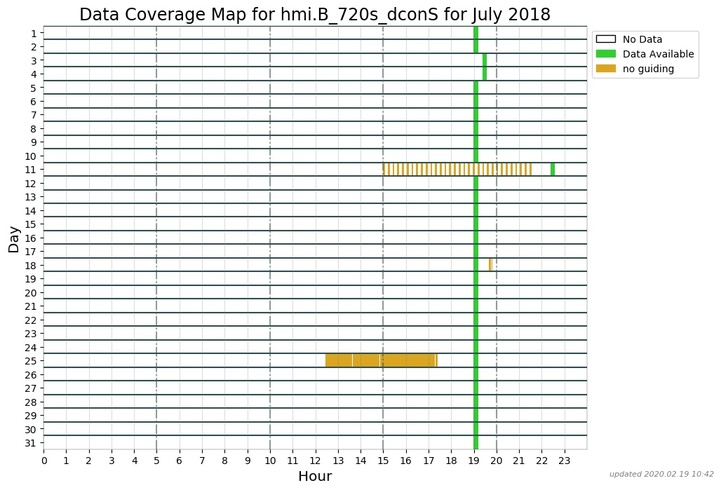Click the striped orange bar on day 11

(457, 169)
